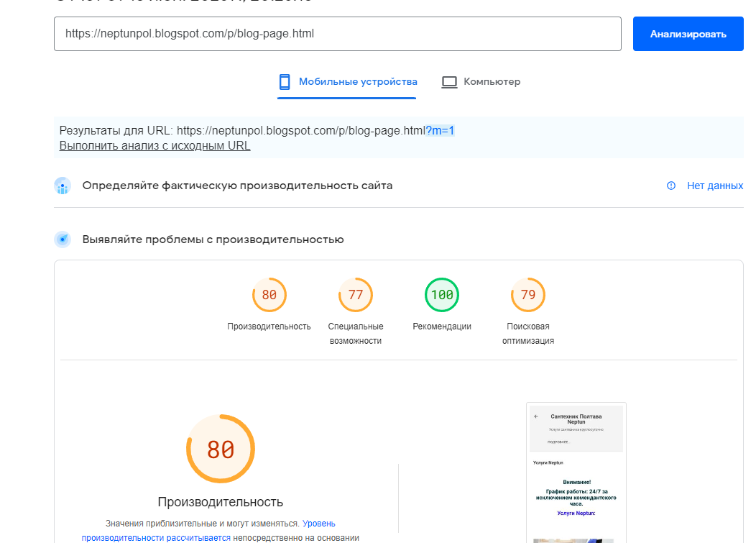Open Уровень производительности рассчитывается link
The height and width of the screenshot is (543, 756).
click(208, 531)
